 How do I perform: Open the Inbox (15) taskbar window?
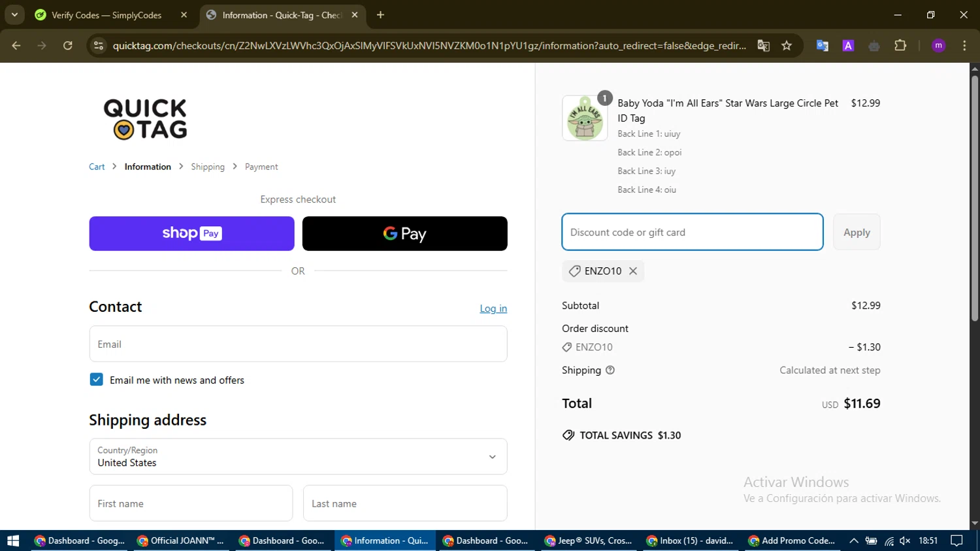pos(691,541)
